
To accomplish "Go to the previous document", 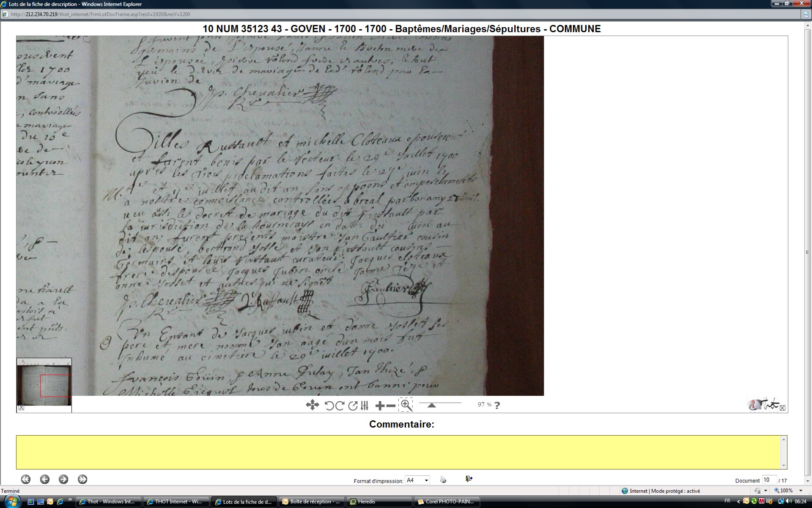I will coord(45,479).
